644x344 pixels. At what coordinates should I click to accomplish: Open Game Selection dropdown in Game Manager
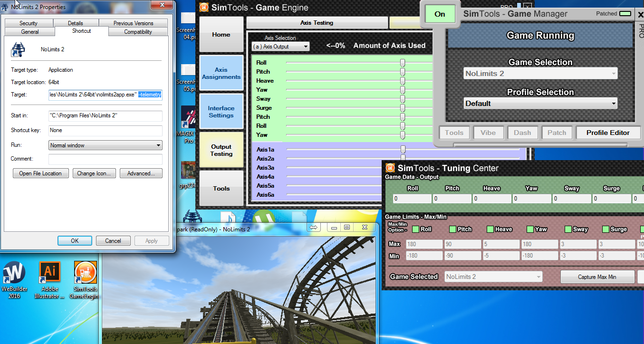pyautogui.click(x=540, y=74)
